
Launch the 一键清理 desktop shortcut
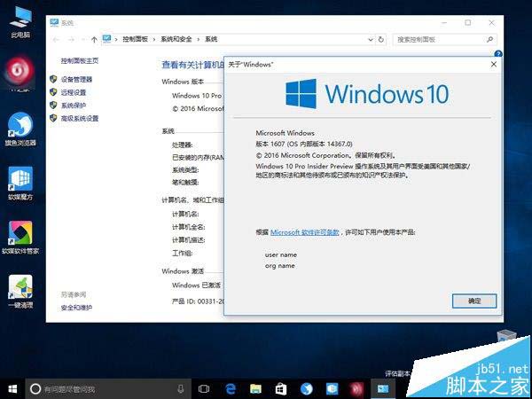pos(20,292)
